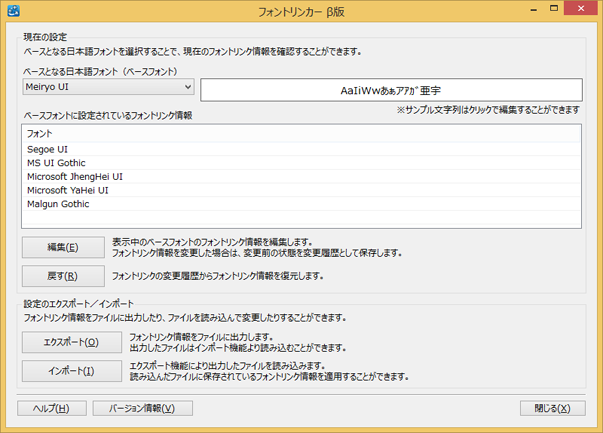Click the 戻す(R) restore button
This screenshot has height=433, width=603.
pos(62,275)
